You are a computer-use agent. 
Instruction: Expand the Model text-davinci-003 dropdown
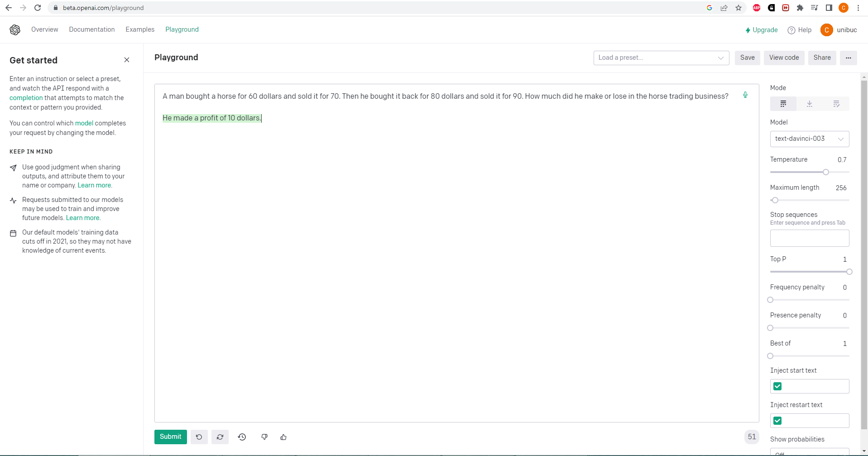click(x=809, y=139)
